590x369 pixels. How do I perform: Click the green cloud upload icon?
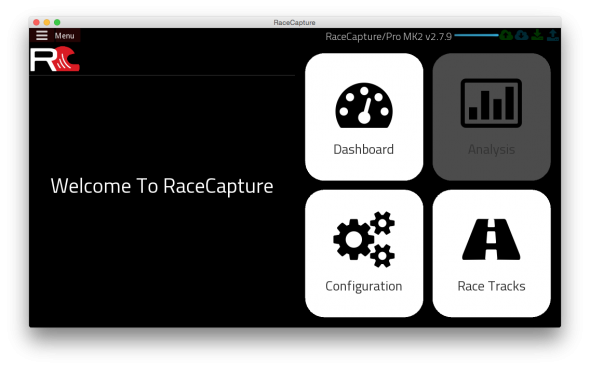pyautogui.click(x=506, y=35)
